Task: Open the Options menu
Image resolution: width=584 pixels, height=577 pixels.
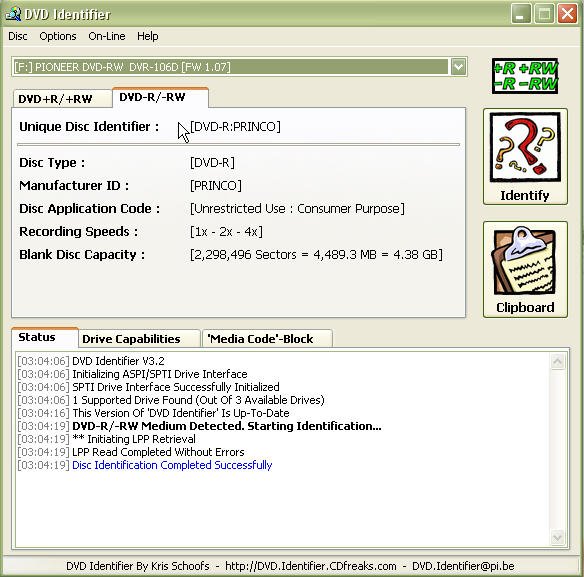Action: 58,36
